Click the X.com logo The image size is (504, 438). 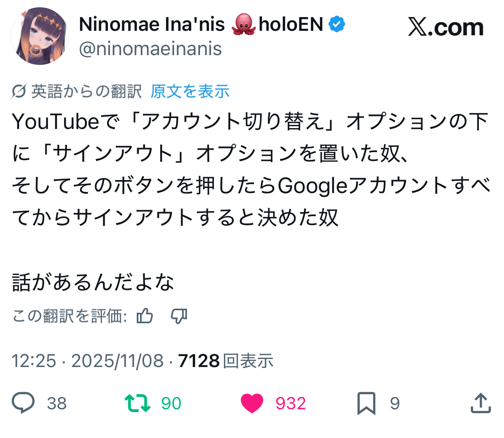[x=446, y=28]
